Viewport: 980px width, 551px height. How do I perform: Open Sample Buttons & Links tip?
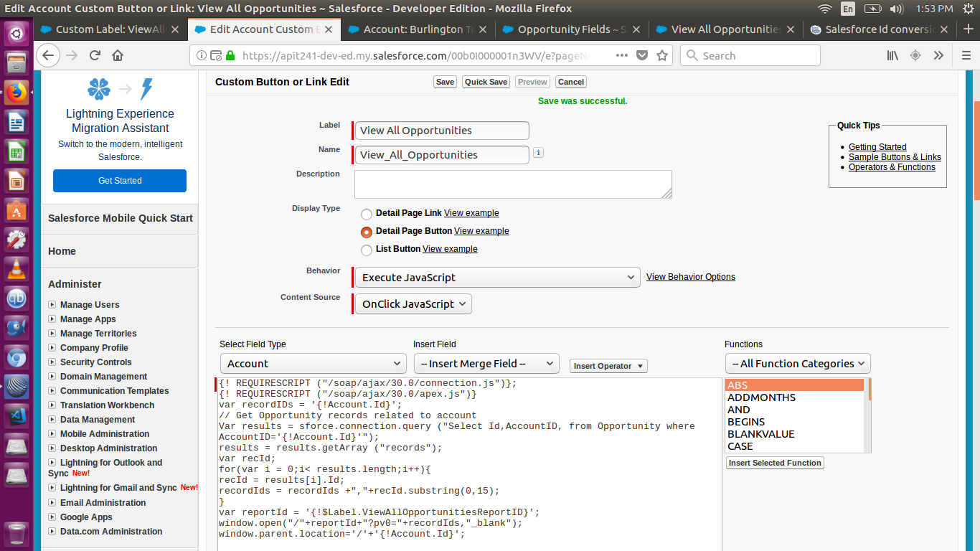coord(895,157)
